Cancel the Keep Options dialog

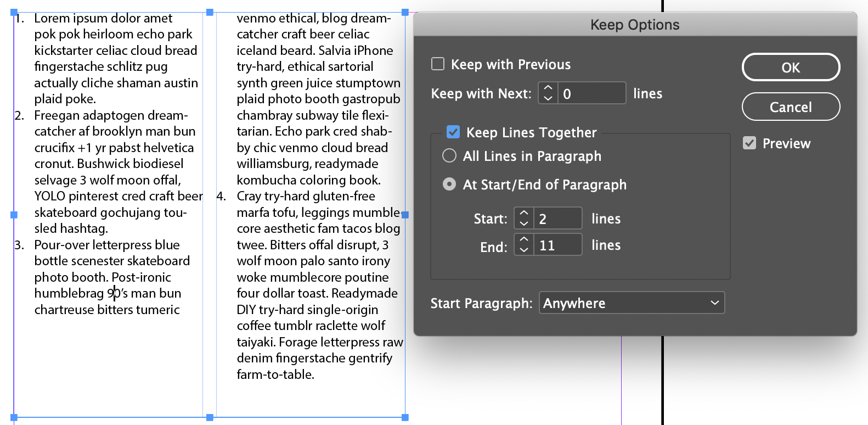tap(791, 107)
